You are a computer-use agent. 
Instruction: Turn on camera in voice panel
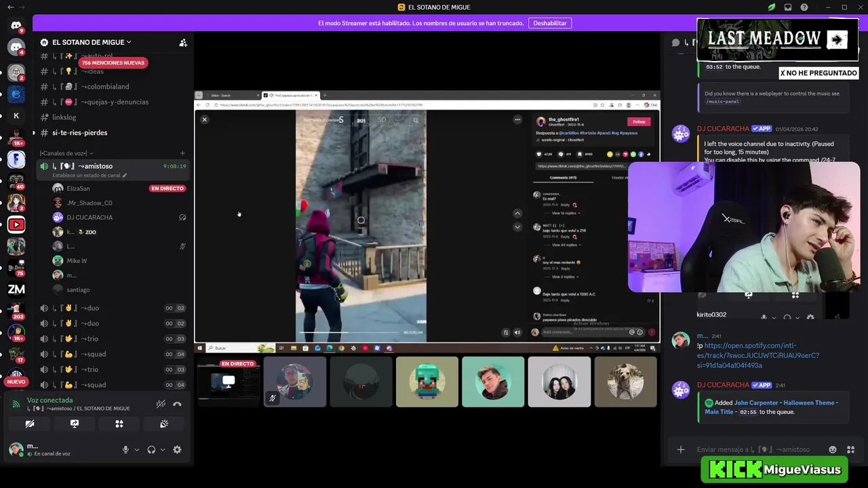30,424
